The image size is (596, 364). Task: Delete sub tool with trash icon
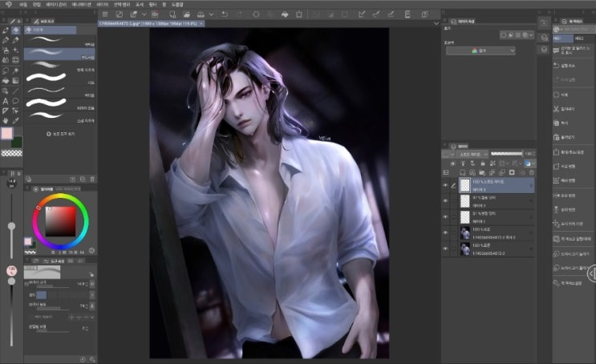[x=92, y=179]
